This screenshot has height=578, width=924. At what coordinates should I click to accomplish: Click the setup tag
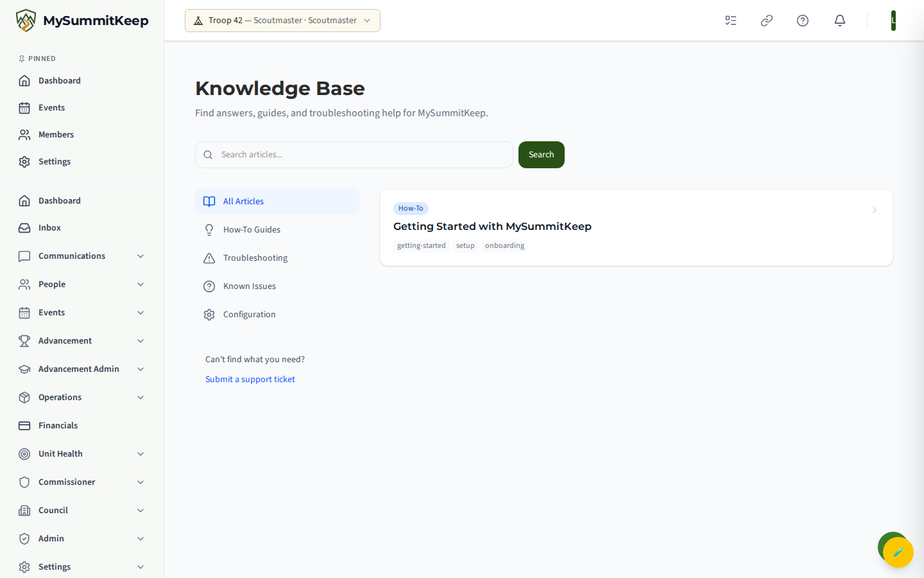coord(465,246)
